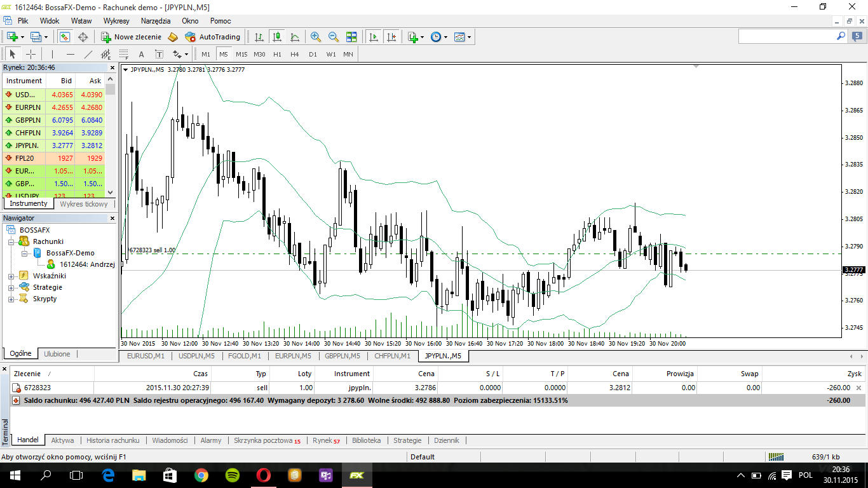Open the templates dropdown arrow
The image size is (868, 488).
point(469,37)
